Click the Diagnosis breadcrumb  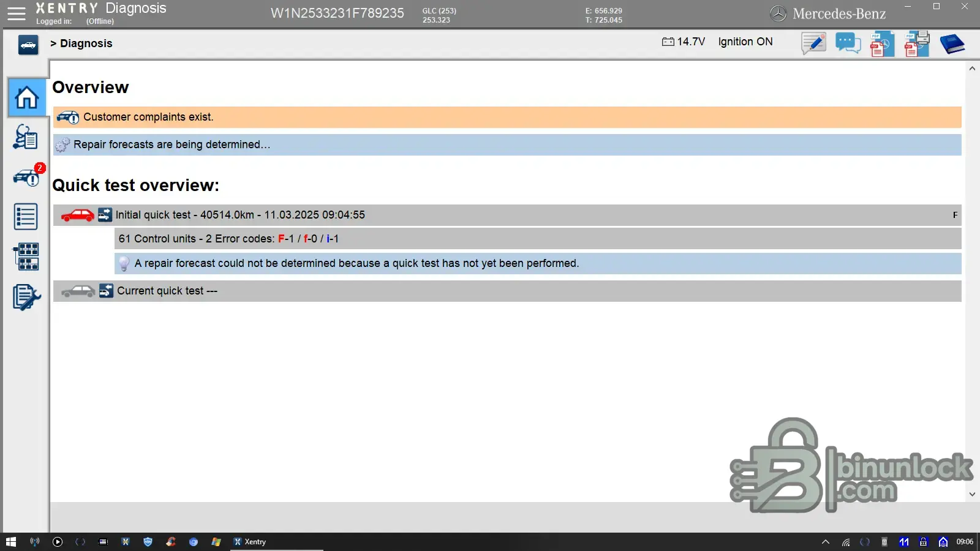(86, 43)
